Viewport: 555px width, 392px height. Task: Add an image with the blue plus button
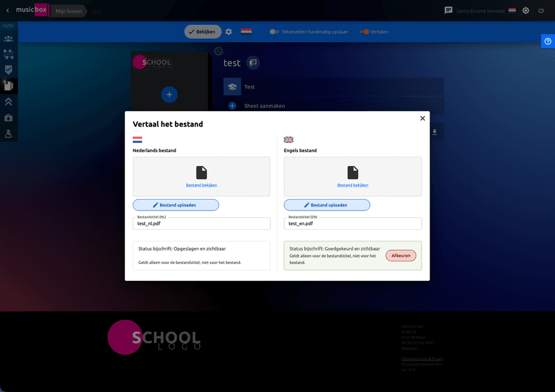point(169,94)
